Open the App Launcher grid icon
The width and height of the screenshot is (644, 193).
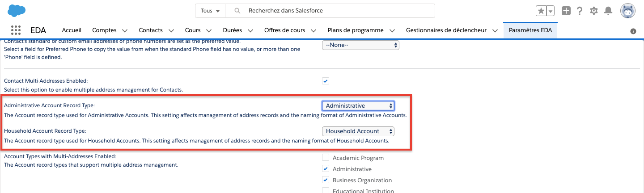16,30
